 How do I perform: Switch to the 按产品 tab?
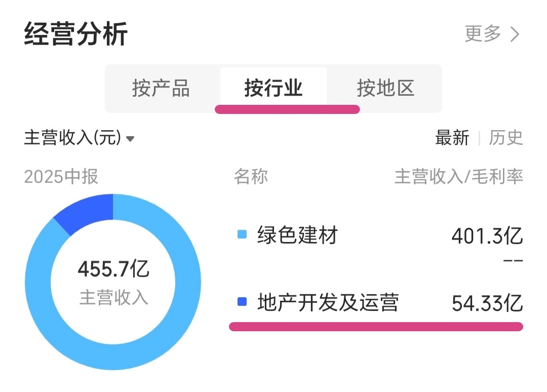pyautogui.click(x=161, y=88)
